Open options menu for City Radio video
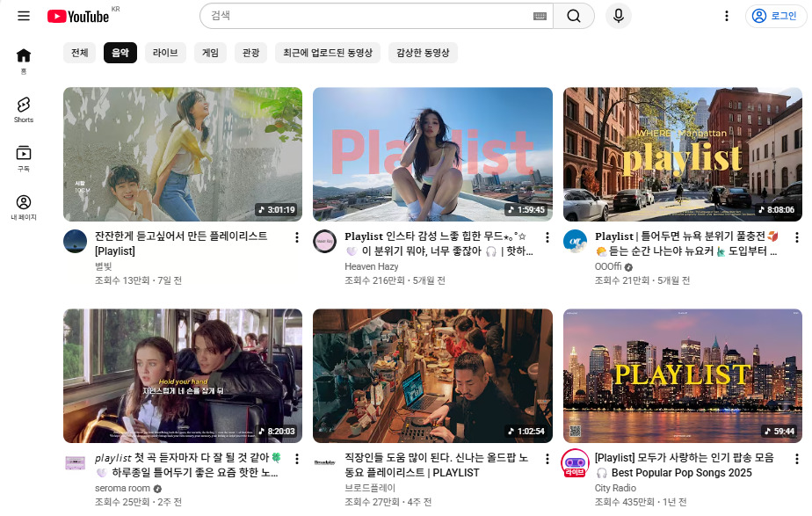Screen dimensions: 812x516 coord(796,459)
